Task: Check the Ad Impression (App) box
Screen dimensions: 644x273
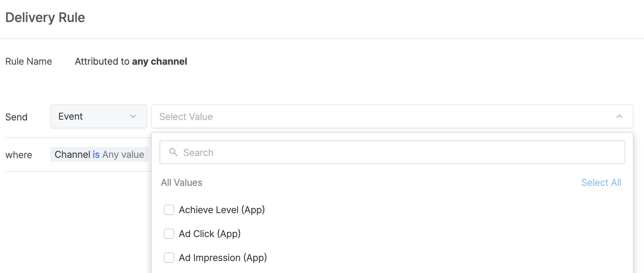Action: click(169, 258)
